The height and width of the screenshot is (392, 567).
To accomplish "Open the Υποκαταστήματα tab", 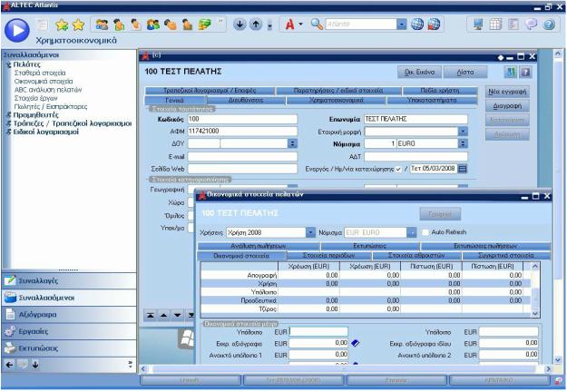I will (432, 100).
